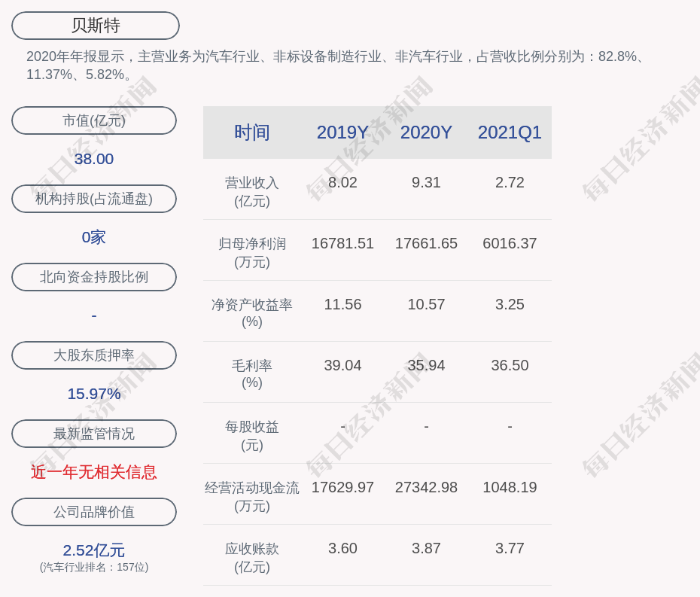Click the 0家 institutional holdings value
Screen dimensions: 700x597
94,237
